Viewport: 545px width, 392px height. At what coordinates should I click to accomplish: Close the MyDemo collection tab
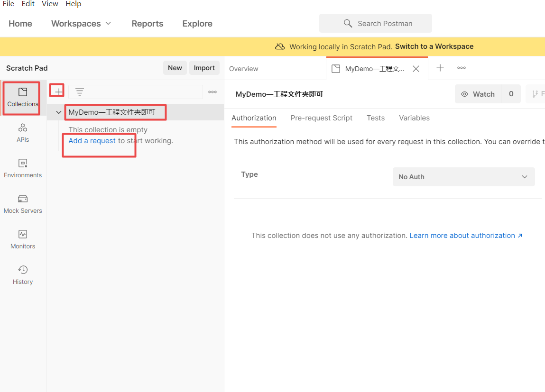tap(416, 69)
